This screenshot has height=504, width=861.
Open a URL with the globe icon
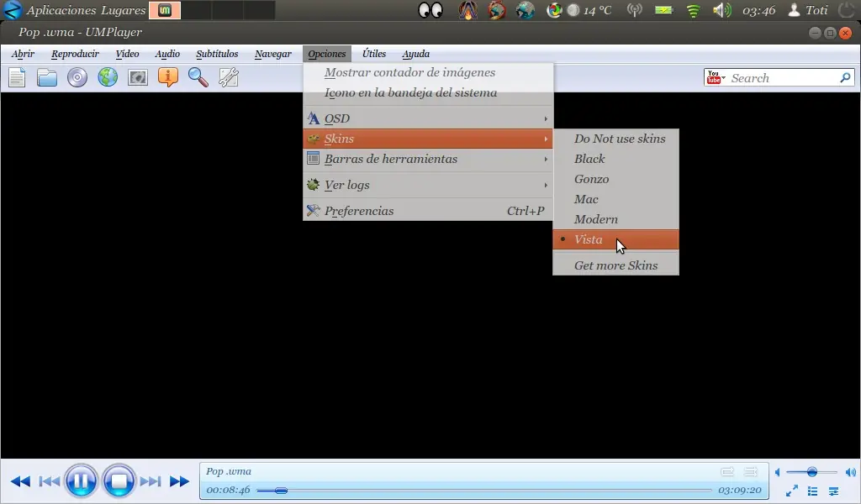[x=108, y=77]
